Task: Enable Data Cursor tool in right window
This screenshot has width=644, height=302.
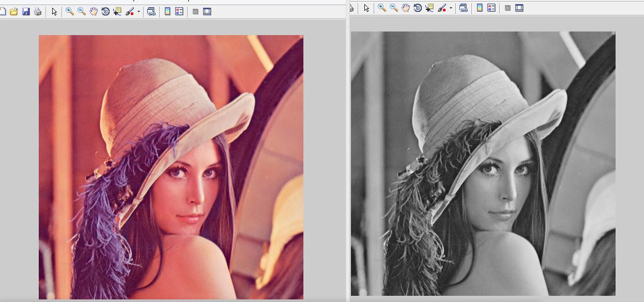Action: (x=430, y=8)
